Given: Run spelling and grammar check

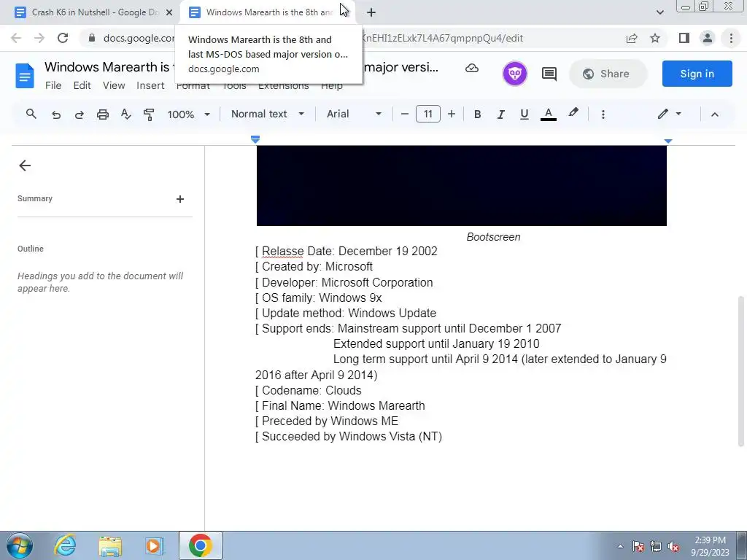Looking at the screenshot, I should click(x=125, y=114).
